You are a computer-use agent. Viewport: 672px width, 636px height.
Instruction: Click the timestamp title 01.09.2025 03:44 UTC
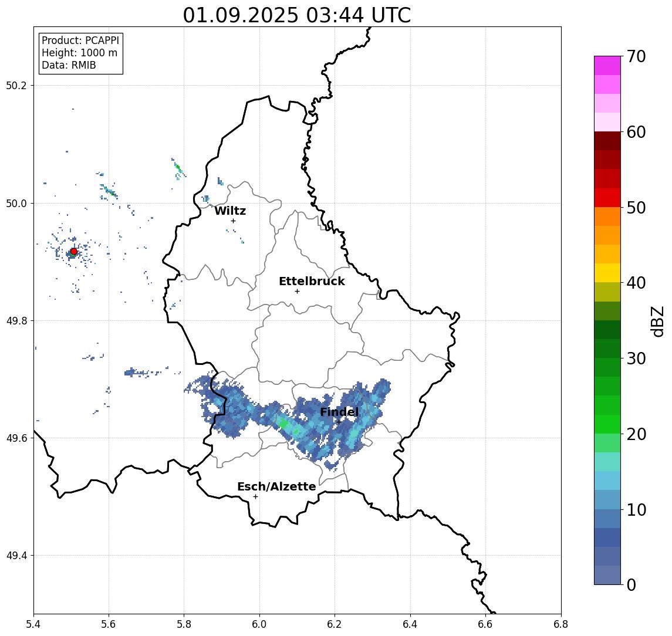pyautogui.click(x=297, y=15)
